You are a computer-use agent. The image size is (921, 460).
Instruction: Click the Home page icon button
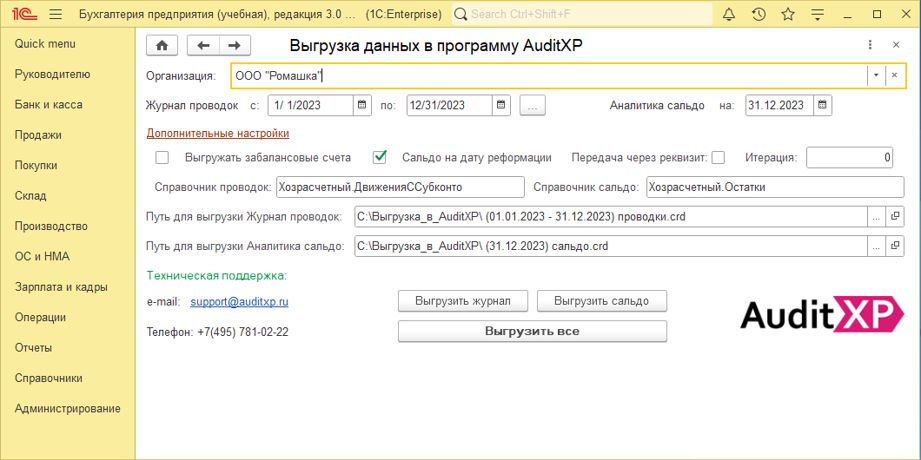coord(162,46)
